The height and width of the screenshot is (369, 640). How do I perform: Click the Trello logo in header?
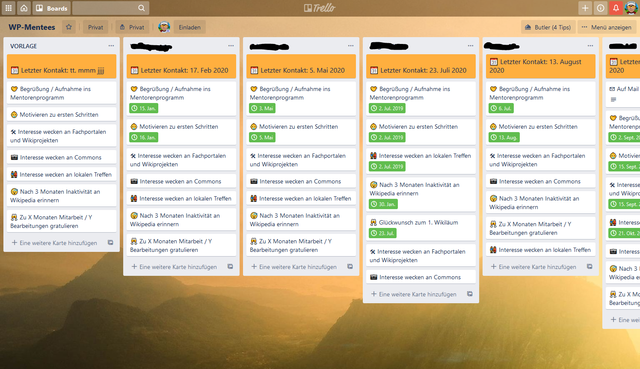click(320, 8)
